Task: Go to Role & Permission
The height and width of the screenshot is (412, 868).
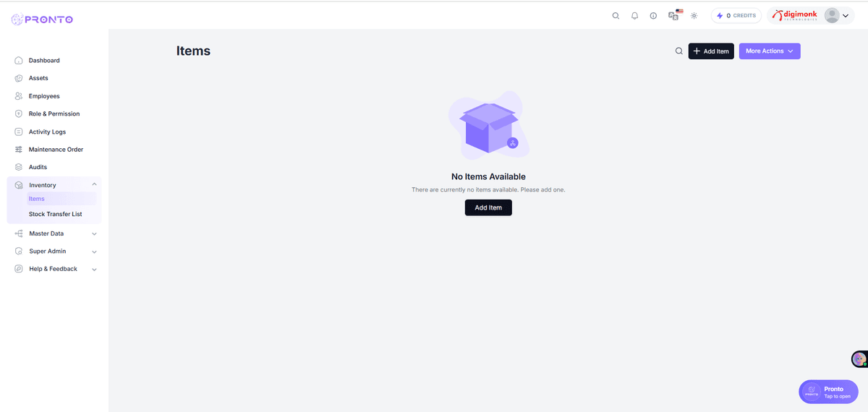Action: coord(54,113)
